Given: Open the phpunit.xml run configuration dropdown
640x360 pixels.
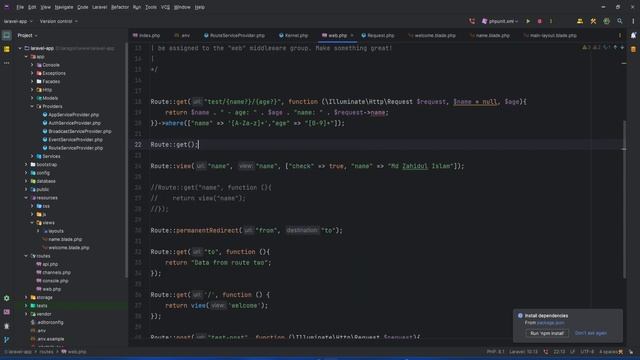Looking at the screenshot, I should [500, 21].
